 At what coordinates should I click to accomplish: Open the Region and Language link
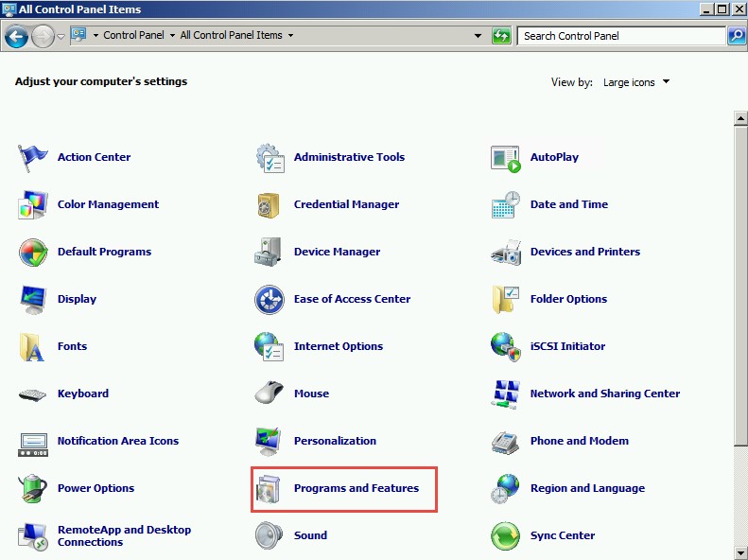click(x=587, y=488)
